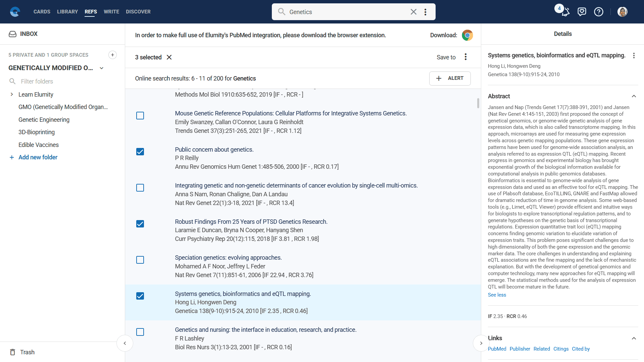
Task: Open search options three-dot menu
Action: click(x=425, y=12)
